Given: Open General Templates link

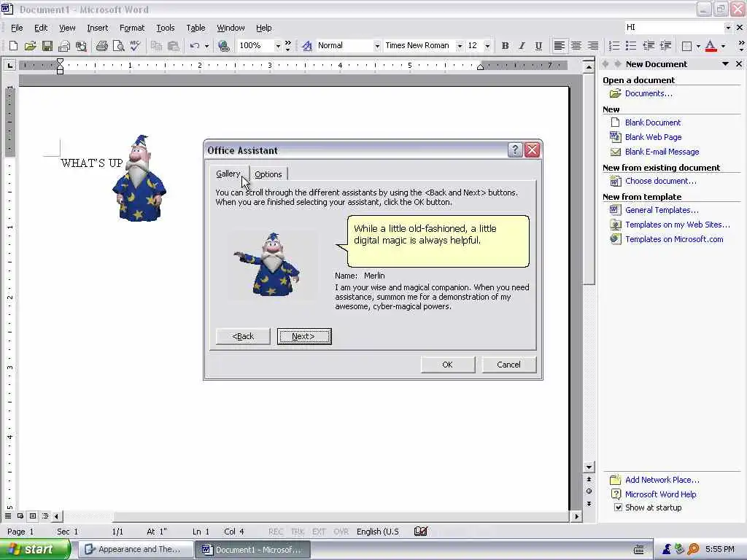Looking at the screenshot, I should coord(662,210).
